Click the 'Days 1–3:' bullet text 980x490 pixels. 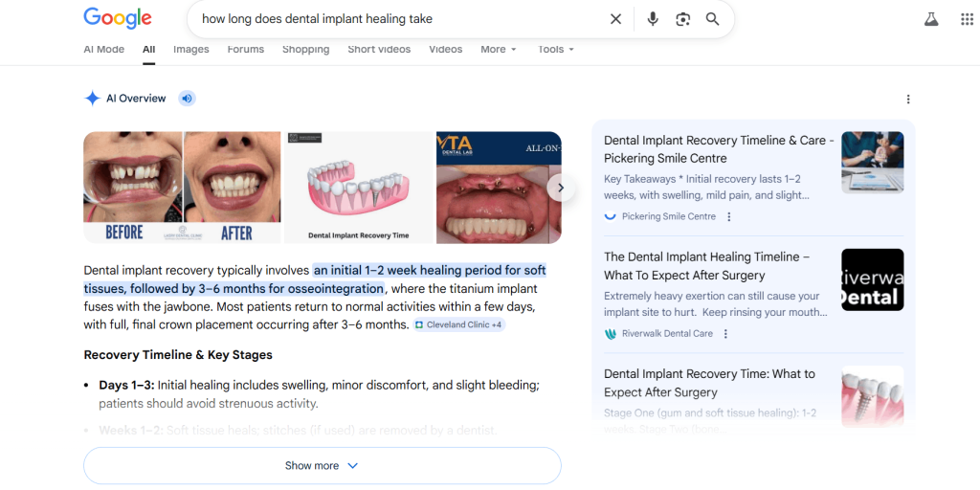[x=127, y=385]
